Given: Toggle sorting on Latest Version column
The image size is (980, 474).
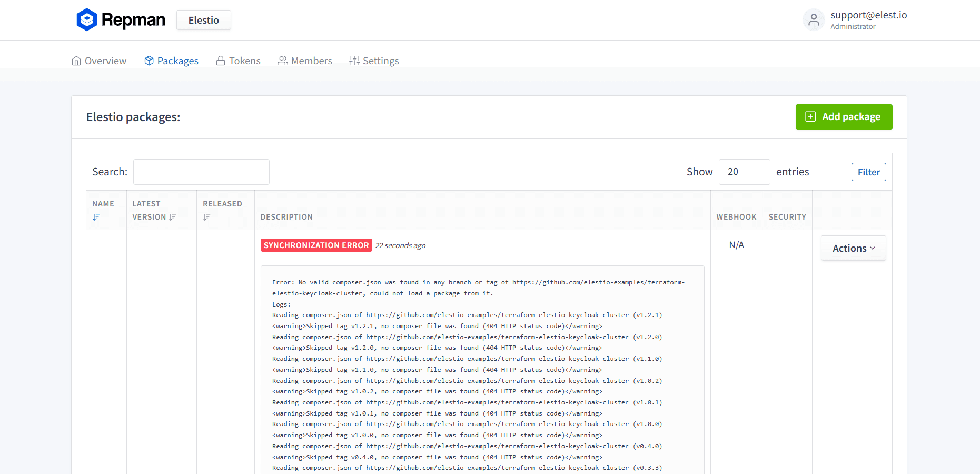Looking at the screenshot, I should tap(173, 217).
